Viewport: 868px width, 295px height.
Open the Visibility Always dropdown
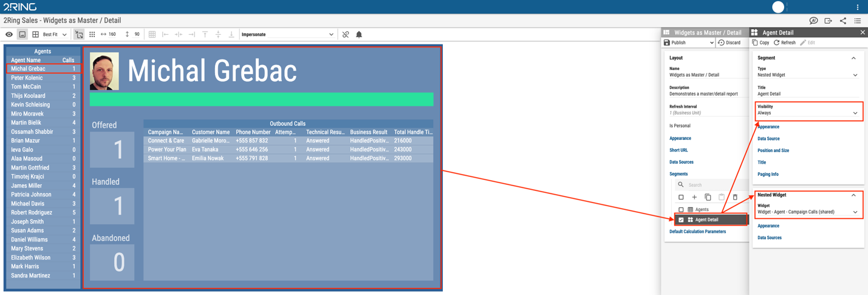tap(808, 113)
